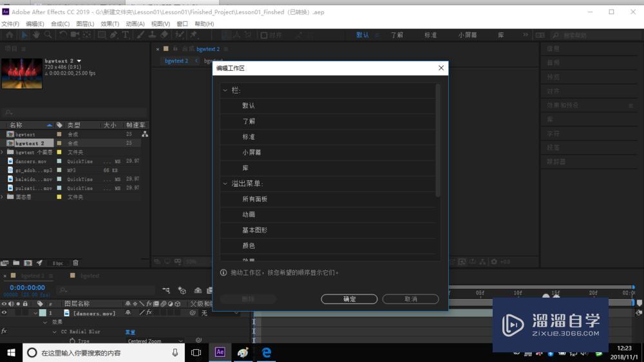Select the Zoom magnifier tool
The image size is (644, 362).
point(48,35)
